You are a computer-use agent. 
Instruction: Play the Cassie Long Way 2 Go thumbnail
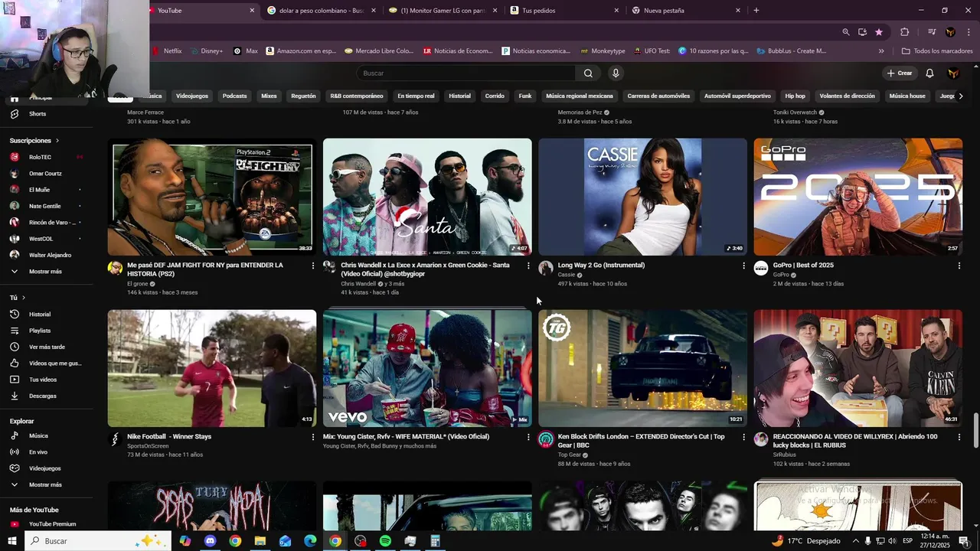642,197
